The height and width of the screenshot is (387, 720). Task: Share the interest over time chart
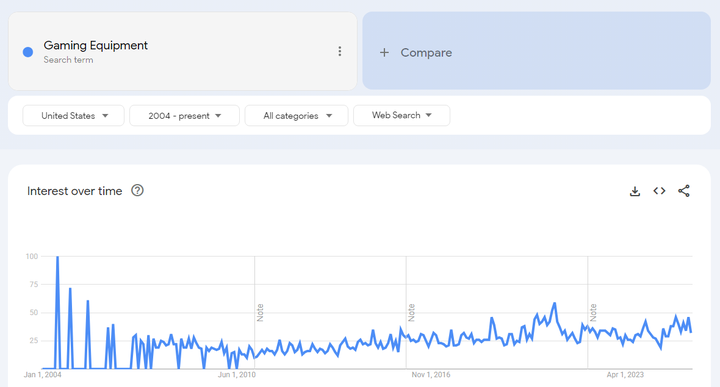pyautogui.click(x=684, y=191)
